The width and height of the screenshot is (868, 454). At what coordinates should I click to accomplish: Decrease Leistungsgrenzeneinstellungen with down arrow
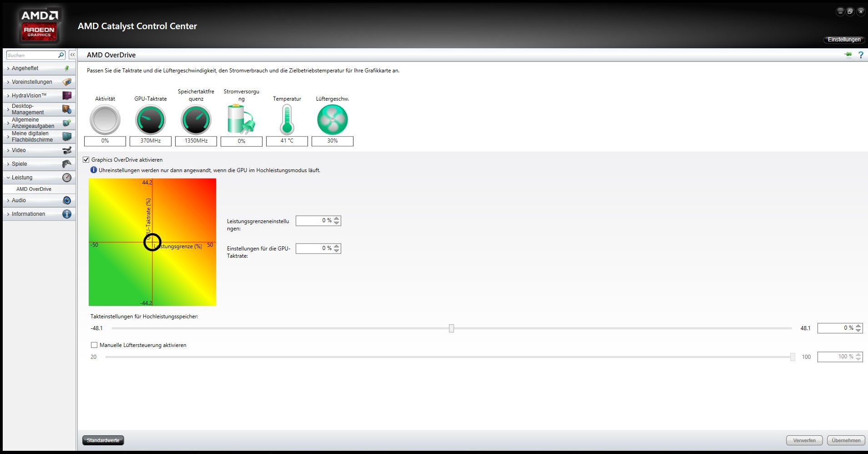point(337,223)
